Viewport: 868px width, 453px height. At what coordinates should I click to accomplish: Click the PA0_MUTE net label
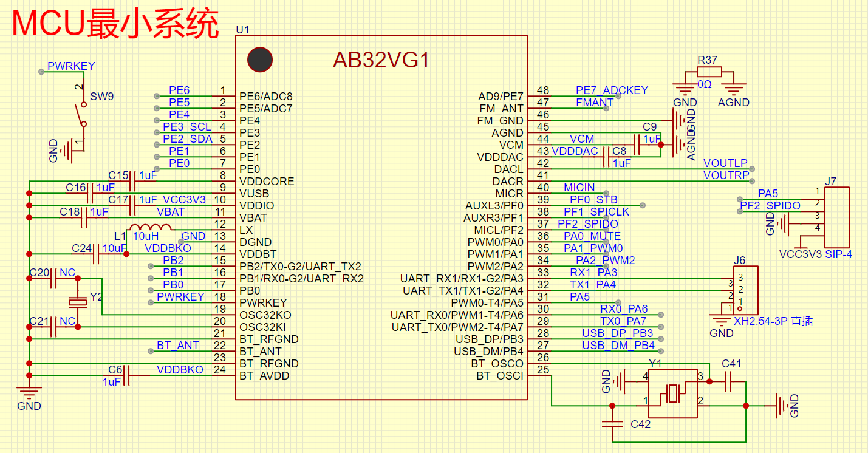click(592, 236)
